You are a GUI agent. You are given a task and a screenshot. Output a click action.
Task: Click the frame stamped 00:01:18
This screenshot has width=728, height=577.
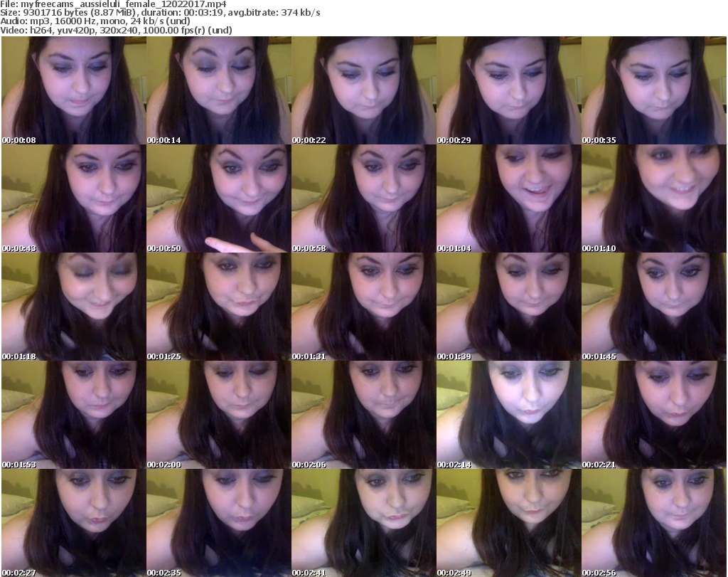74,307
